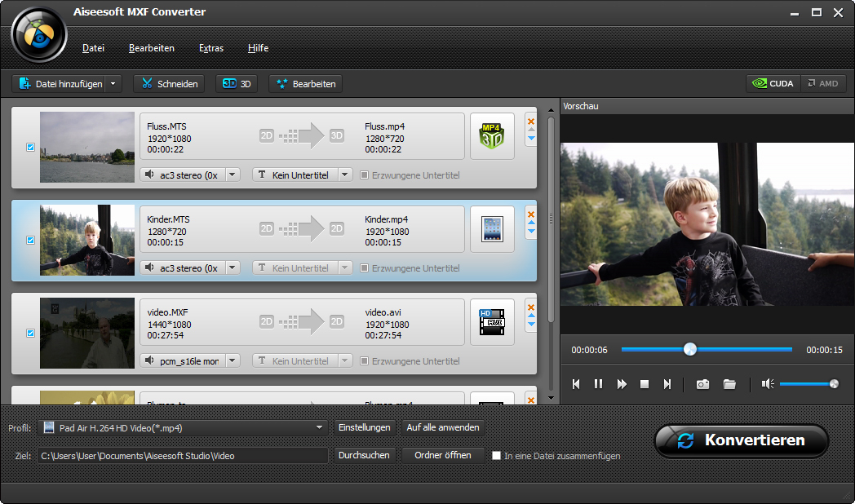The image size is (855, 504).
Task: Remove Kinder.MTS with its orange X
Action: tap(531, 214)
